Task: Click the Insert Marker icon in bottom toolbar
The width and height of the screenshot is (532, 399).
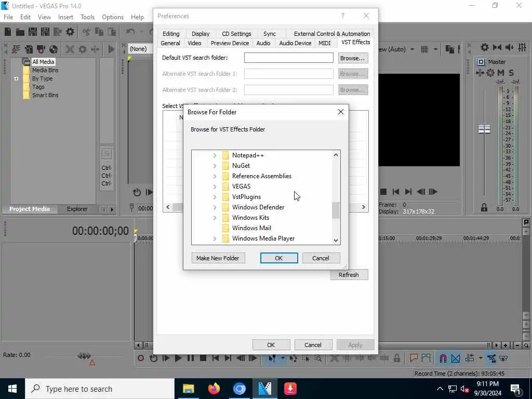Action: (x=414, y=358)
